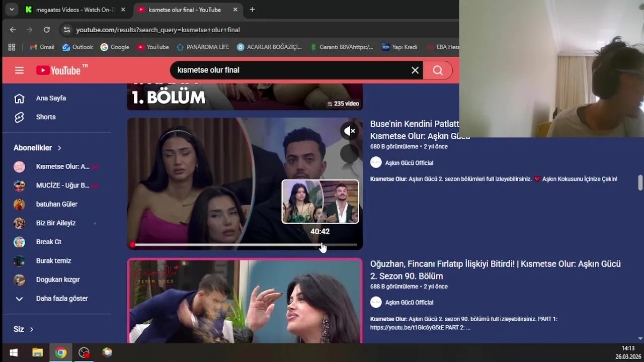This screenshot has width=644, height=362.
Task: Click the magnifier search button
Action: pos(438,70)
